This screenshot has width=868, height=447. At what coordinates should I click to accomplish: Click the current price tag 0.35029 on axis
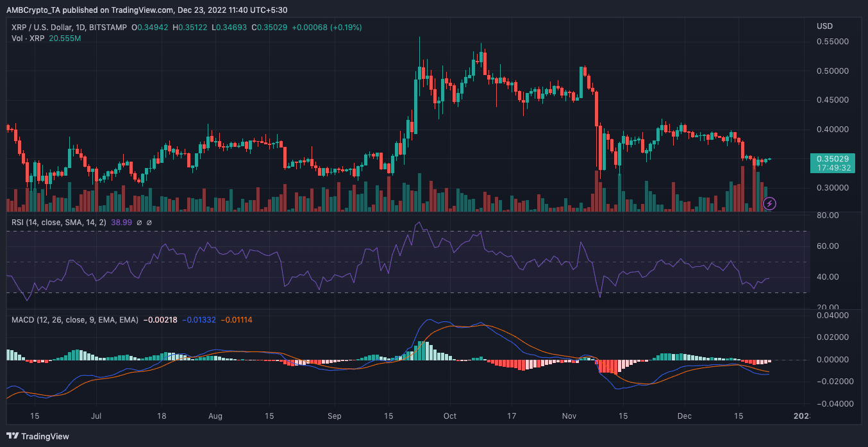click(x=833, y=158)
